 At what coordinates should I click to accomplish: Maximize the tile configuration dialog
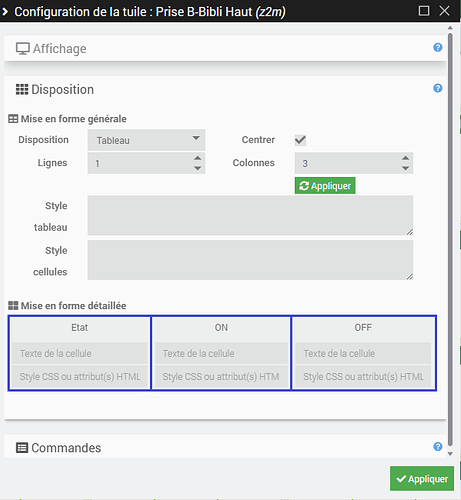424,11
